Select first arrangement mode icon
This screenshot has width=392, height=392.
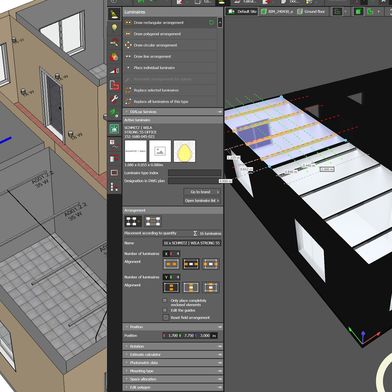pos(133,221)
